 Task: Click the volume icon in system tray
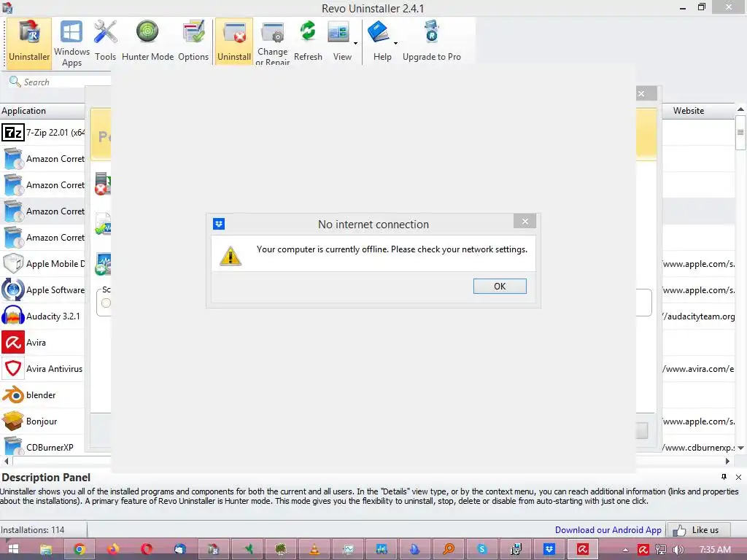[x=678, y=550]
